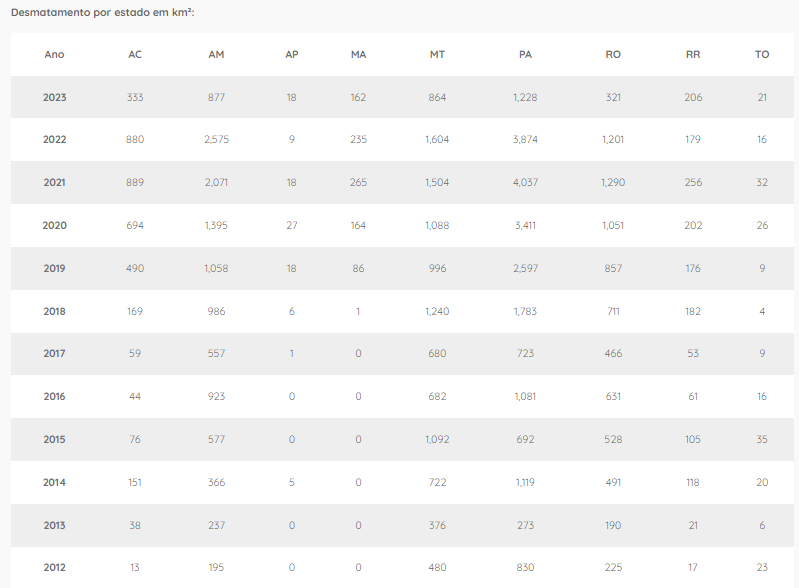
Task: Click the "Desmatamento por estado em km²" heading
Action: 102,12
